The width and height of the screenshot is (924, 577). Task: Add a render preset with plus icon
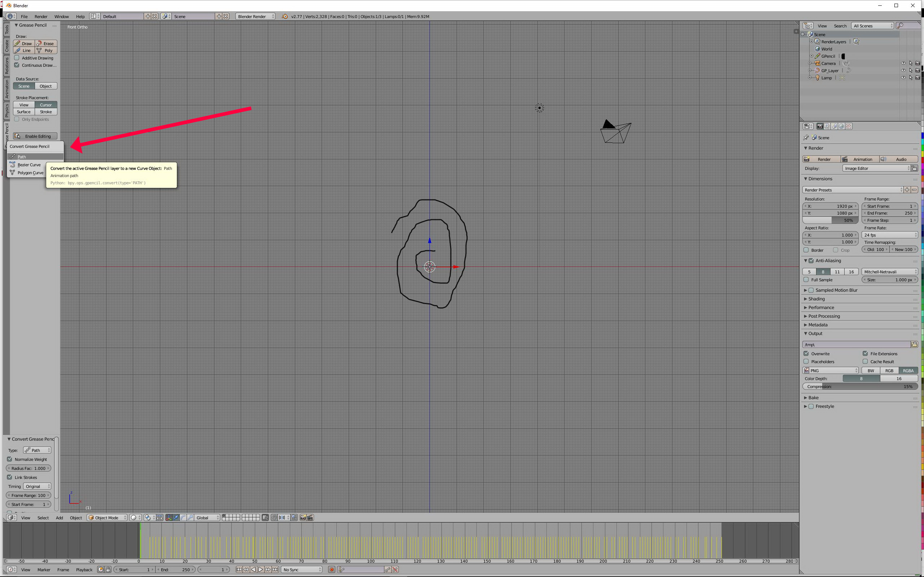907,190
